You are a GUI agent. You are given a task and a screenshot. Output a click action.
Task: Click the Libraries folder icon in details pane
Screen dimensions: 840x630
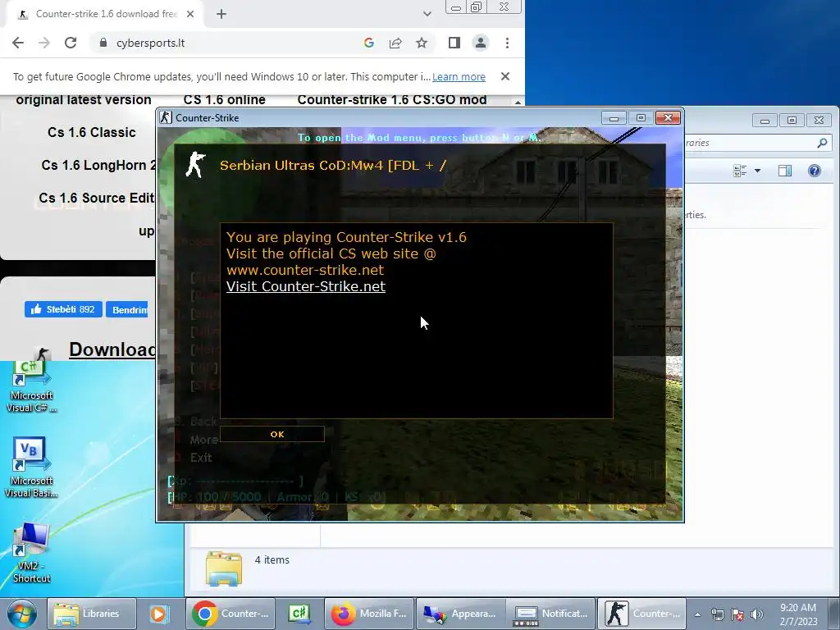click(224, 568)
